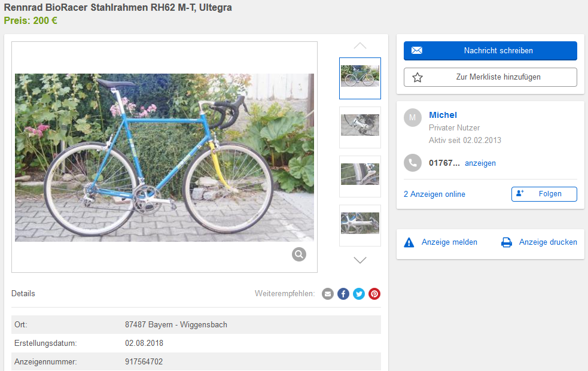This screenshot has height=371, width=588.
Task: Click the phone icon beside number
Action: point(413,163)
